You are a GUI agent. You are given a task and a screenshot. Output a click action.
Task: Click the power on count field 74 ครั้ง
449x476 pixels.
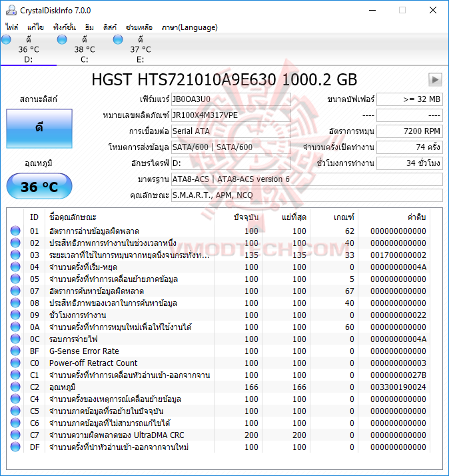(410, 147)
